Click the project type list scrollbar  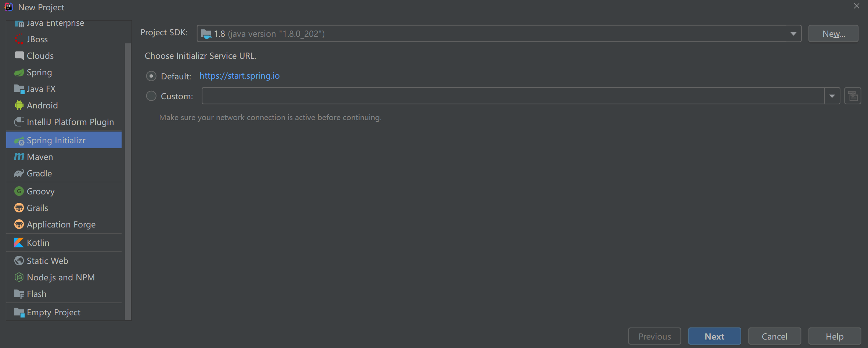click(x=128, y=180)
